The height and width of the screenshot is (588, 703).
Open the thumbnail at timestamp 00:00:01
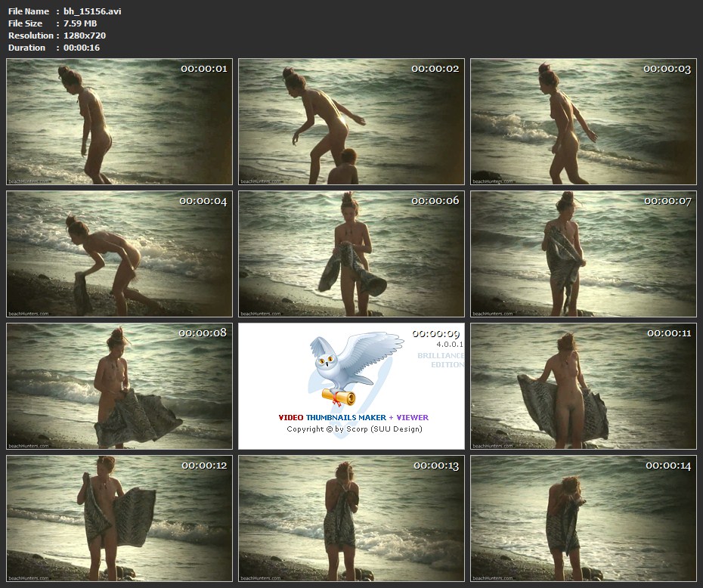pyautogui.click(x=119, y=122)
